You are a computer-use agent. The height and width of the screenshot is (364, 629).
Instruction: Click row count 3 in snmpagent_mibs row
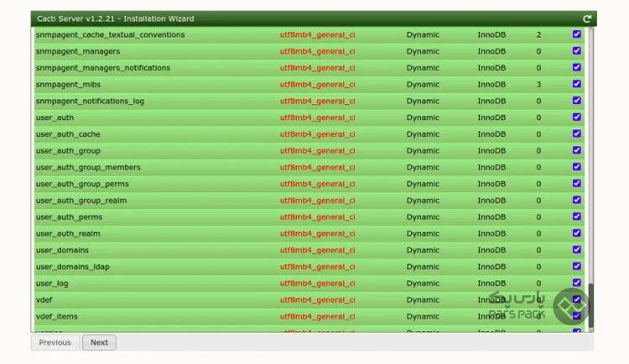pyautogui.click(x=538, y=85)
